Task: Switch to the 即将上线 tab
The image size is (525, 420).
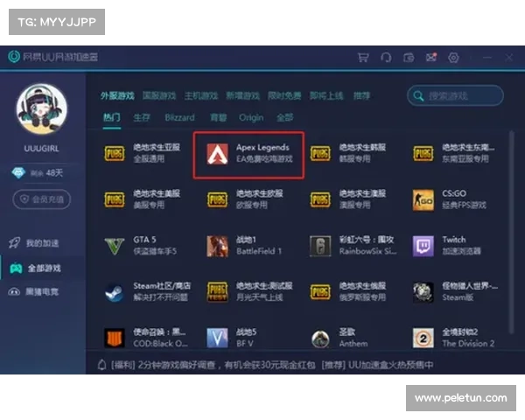Action: 326,96
